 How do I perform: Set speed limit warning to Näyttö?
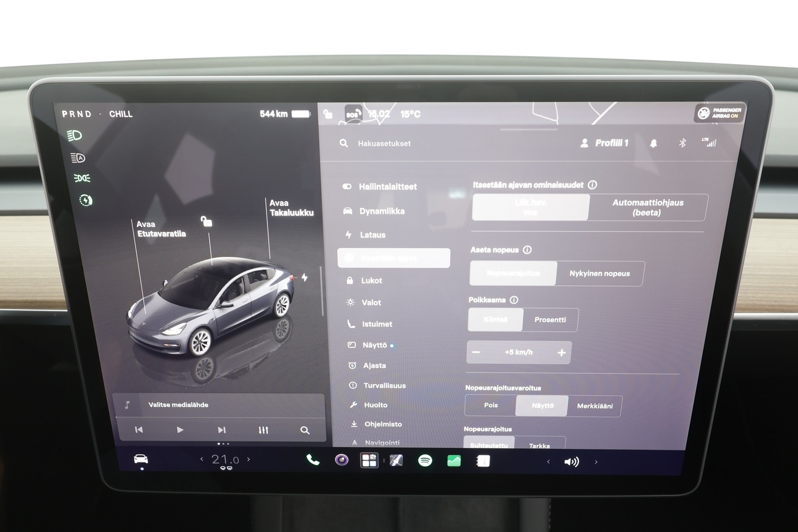click(x=542, y=406)
